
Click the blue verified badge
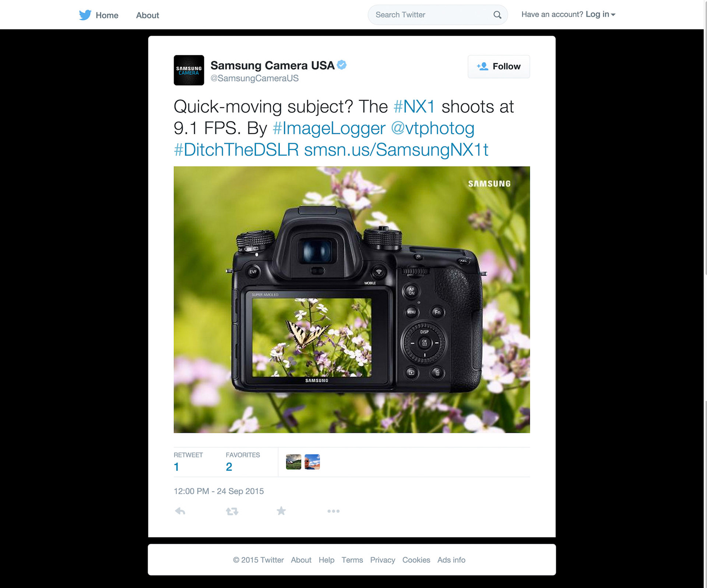point(342,65)
